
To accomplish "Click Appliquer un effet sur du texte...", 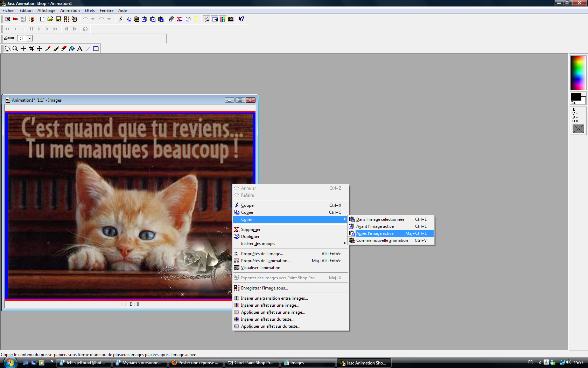I will pyautogui.click(x=290, y=326).
